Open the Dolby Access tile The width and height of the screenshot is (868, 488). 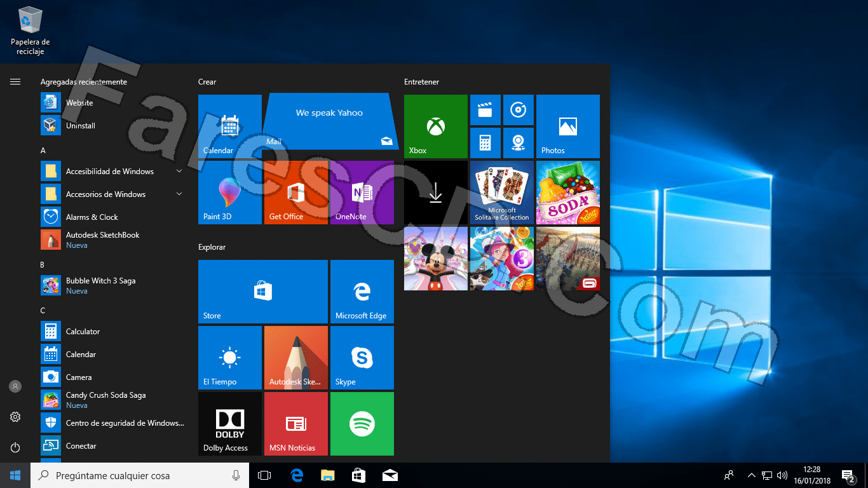tap(229, 424)
